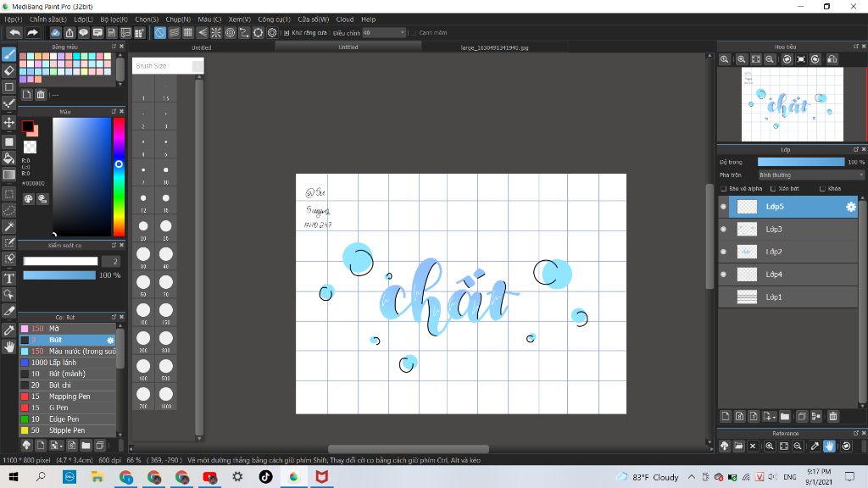The width and height of the screenshot is (868, 488).
Task: Add a layer folder in Layer panel
Action: (785, 416)
